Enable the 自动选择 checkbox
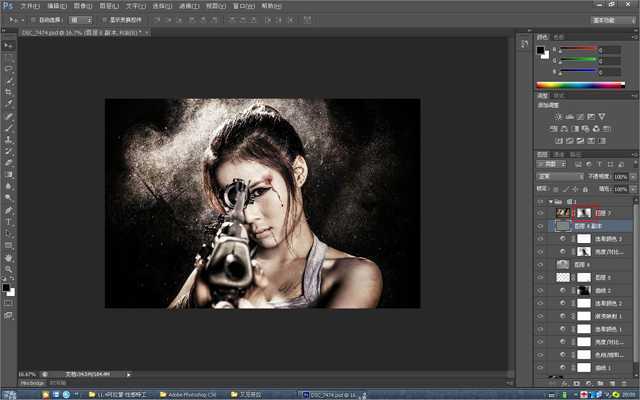The height and width of the screenshot is (400, 640). [x=33, y=20]
